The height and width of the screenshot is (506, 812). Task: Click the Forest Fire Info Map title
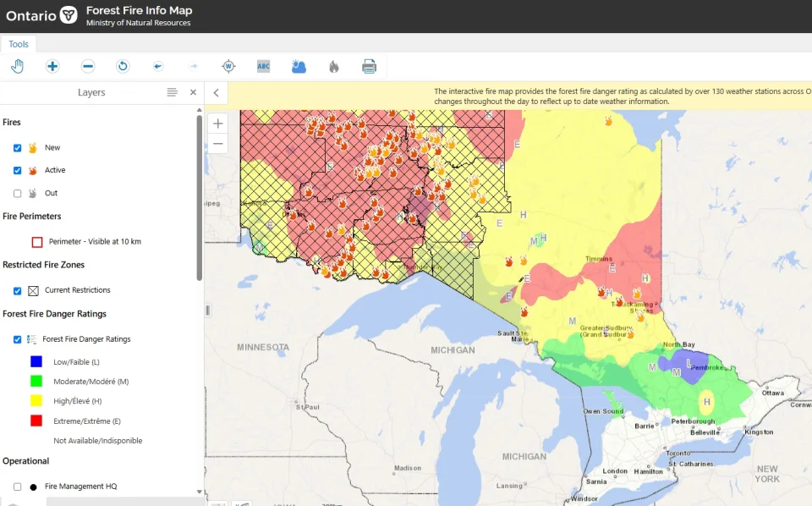[x=139, y=10]
